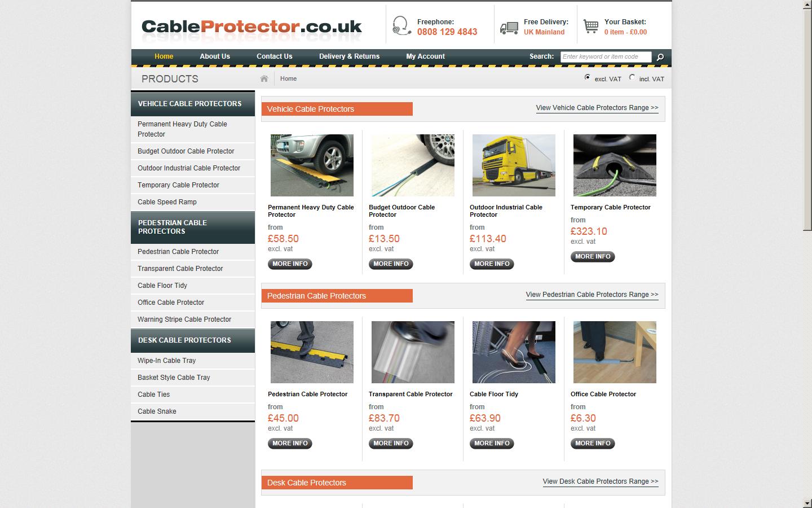View Vehicle Cable Protectors Range link
This screenshot has width=812, height=508.
tap(597, 108)
